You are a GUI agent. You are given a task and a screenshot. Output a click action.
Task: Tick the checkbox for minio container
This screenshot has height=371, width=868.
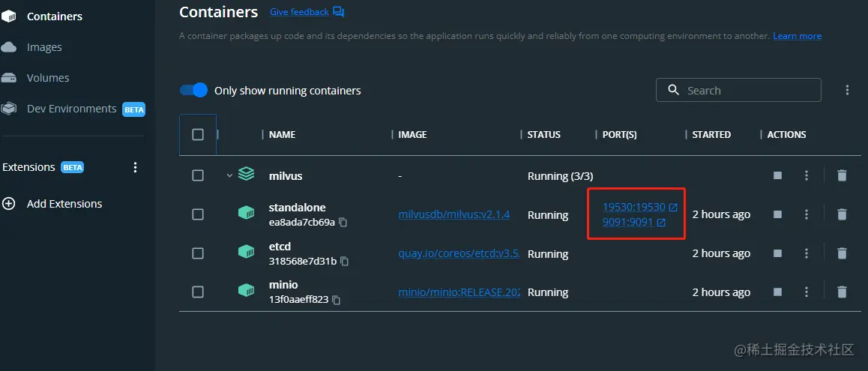coord(198,292)
